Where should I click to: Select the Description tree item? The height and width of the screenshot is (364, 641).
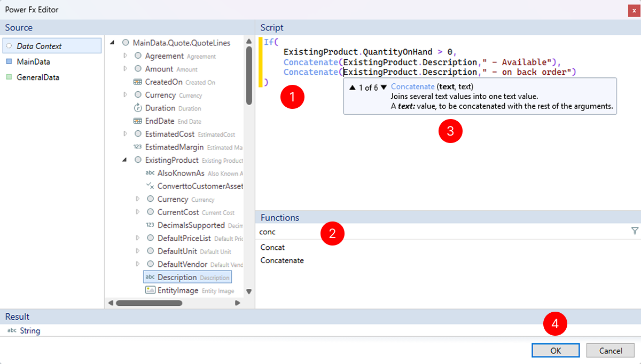click(187, 278)
